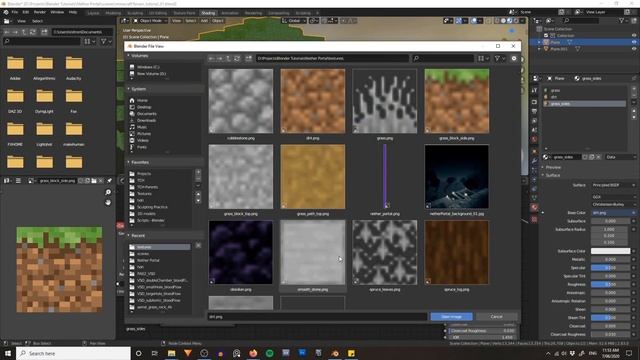This screenshot has height=360, width=640.
Task: Hide Plane object via eye icon
Action: [x=634, y=42]
